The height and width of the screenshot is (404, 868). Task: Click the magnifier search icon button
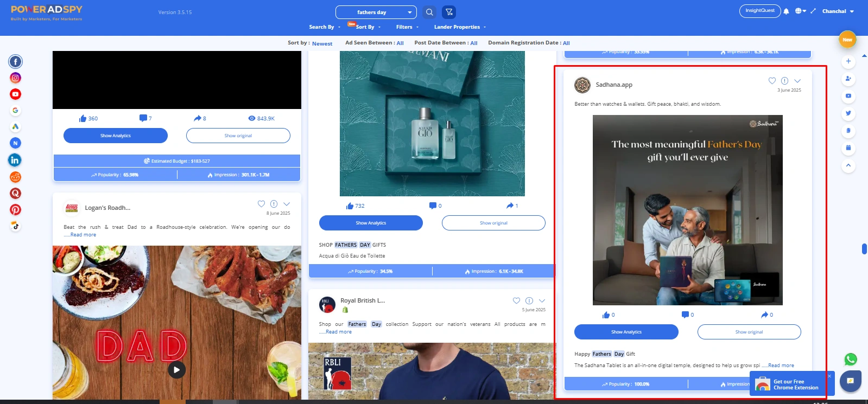[429, 12]
